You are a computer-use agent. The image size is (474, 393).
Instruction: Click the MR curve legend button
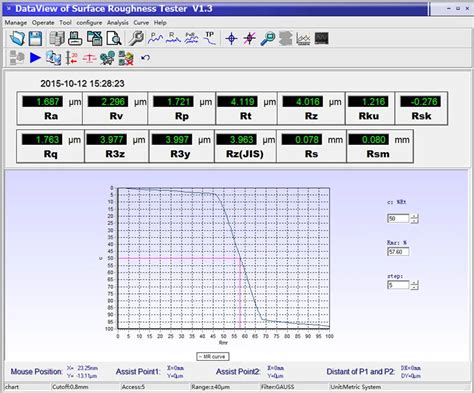(x=213, y=357)
